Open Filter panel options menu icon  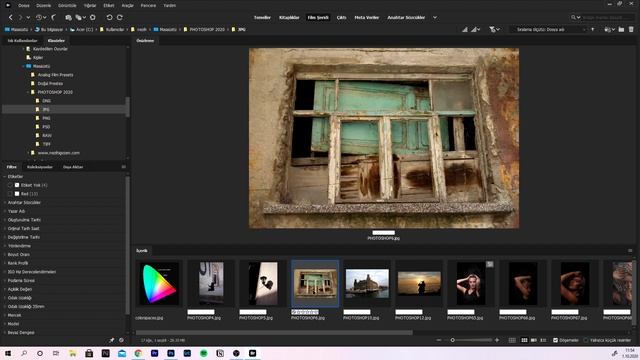124,167
